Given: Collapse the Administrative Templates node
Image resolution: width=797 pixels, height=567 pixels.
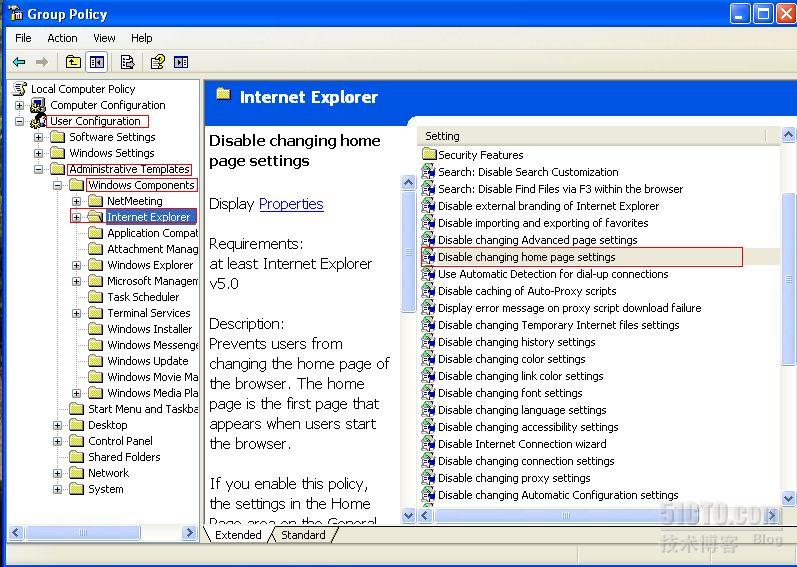Looking at the screenshot, I should point(39,169).
